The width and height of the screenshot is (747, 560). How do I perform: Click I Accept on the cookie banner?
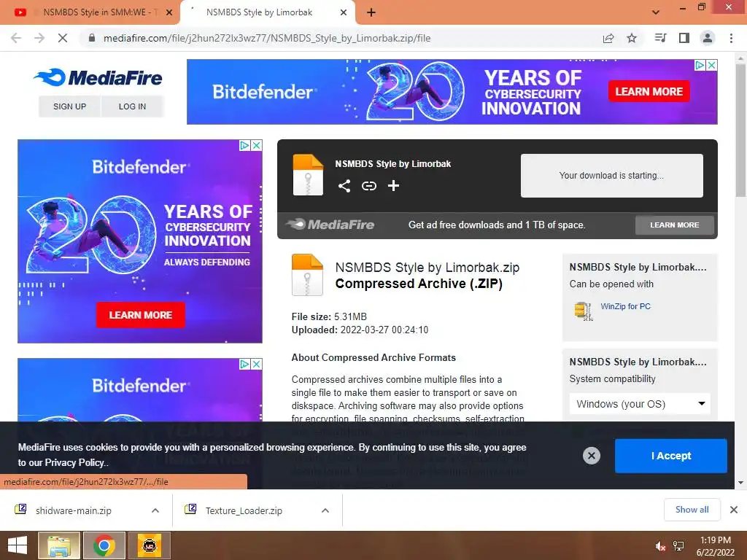671,456
